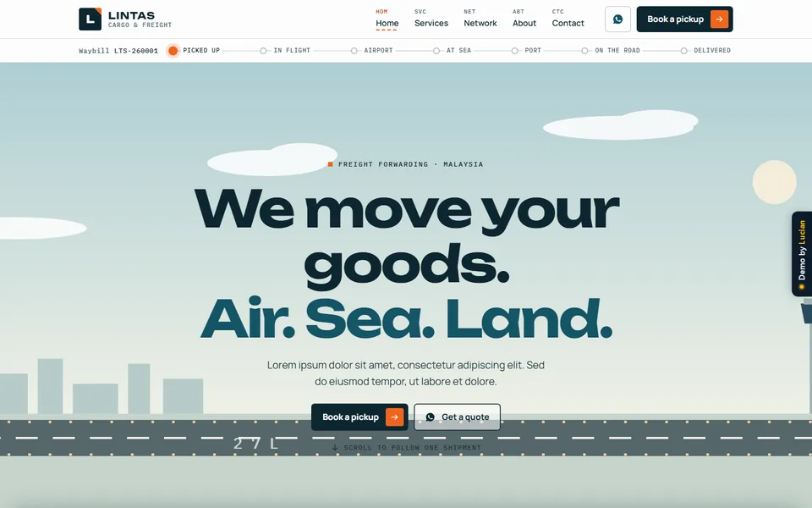Viewport: 812px width, 508px height.
Task: Select the Airport tracker step
Action: tap(372, 50)
